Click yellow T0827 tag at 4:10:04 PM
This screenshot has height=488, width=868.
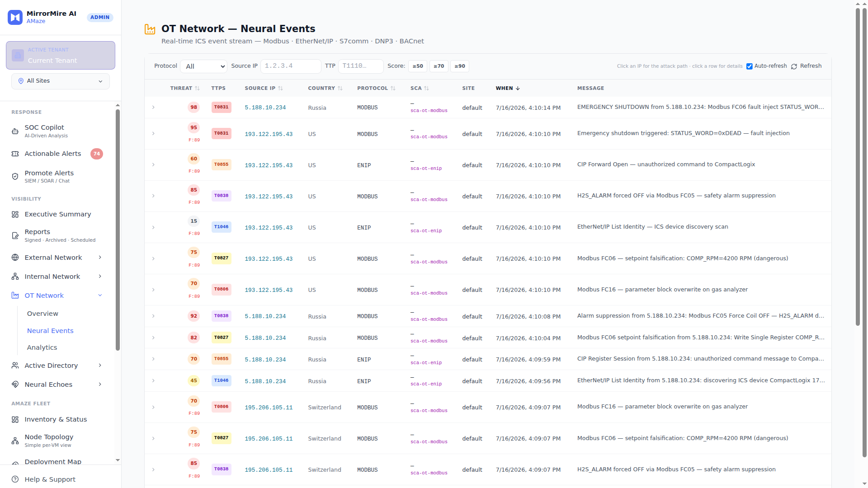point(222,338)
